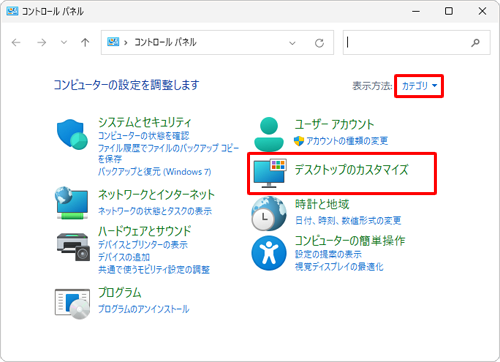The height and width of the screenshot is (362, 500).
Task: Open バックアップと復元 (Windows 7) link
Action: click(155, 172)
